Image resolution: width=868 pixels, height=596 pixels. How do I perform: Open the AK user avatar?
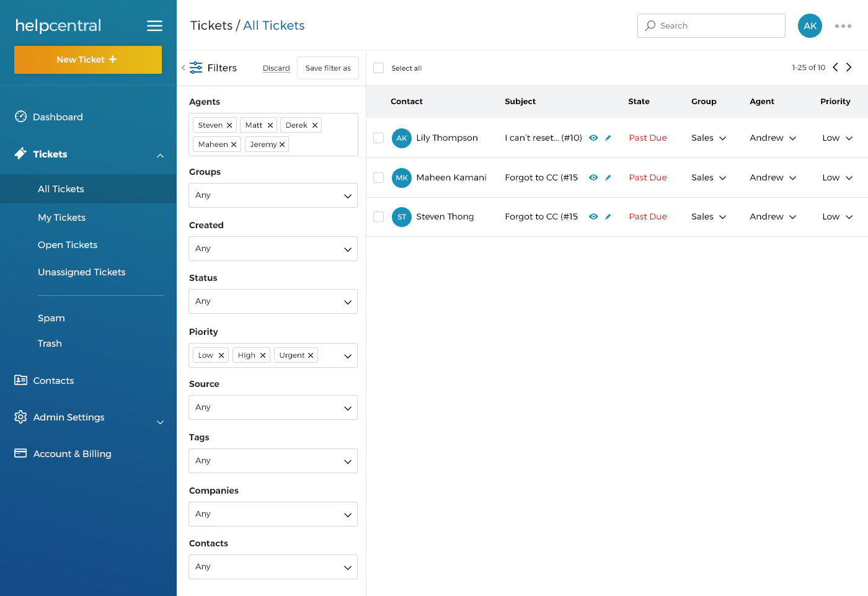coord(810,26)
